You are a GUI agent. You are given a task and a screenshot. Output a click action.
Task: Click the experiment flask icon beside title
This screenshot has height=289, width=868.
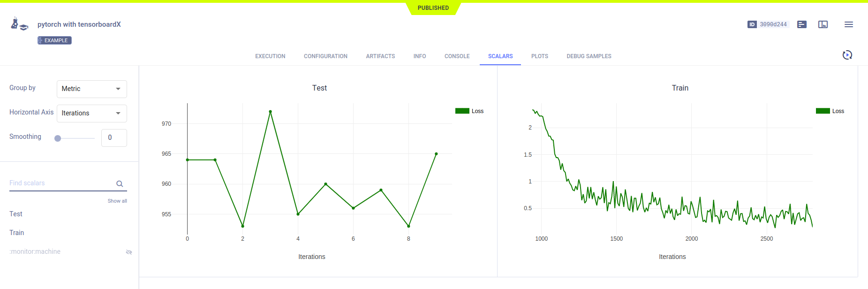tap(19, 24)
